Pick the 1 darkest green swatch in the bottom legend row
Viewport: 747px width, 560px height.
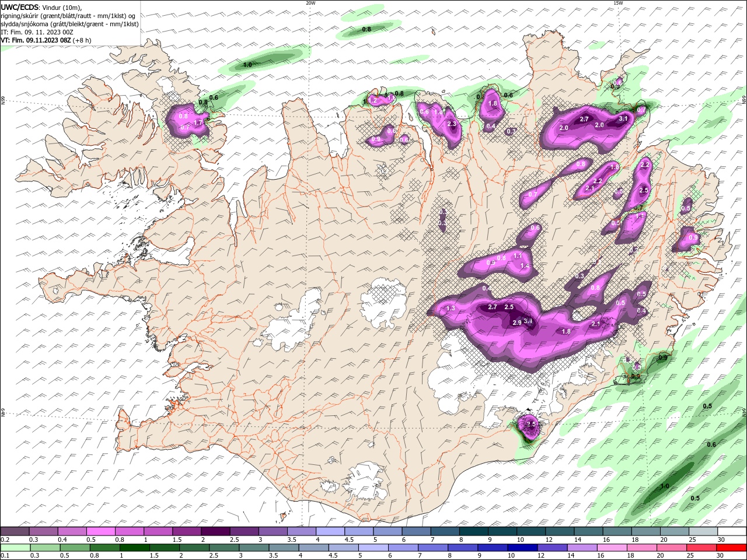point(134,548)
